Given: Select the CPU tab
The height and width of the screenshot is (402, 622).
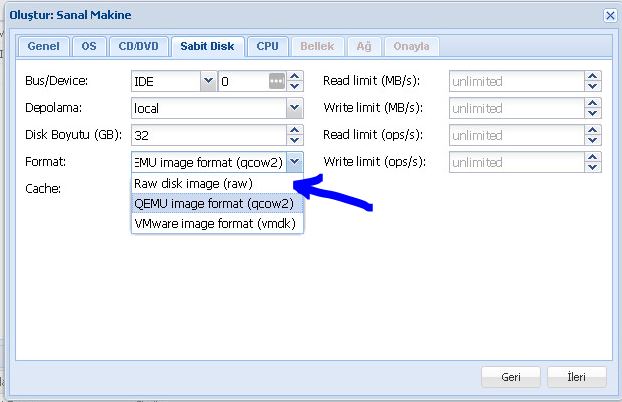Looking at the screenshot, I should point(267,46).
